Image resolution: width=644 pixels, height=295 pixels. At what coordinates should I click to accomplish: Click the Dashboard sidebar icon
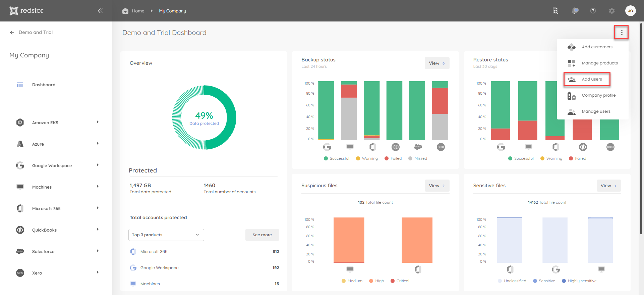click(x=20, y=85)
